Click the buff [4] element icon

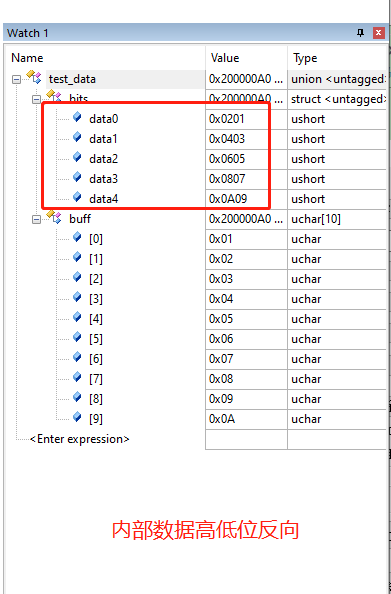pos(77,317)
